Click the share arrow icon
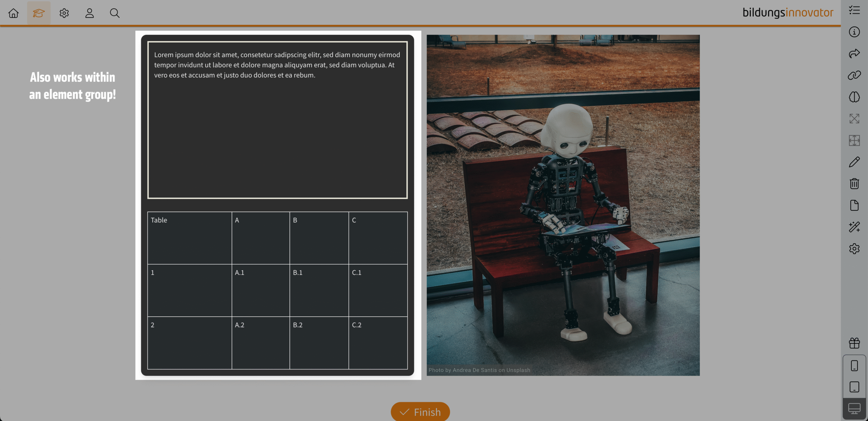Viewport: 868px width, 421px height. click(854, 54)
